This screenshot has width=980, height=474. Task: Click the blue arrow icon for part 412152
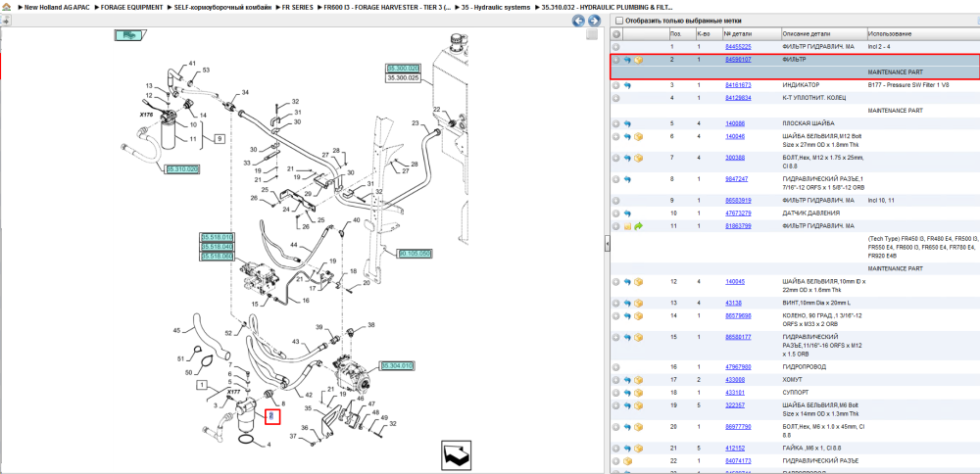point(627,449)
